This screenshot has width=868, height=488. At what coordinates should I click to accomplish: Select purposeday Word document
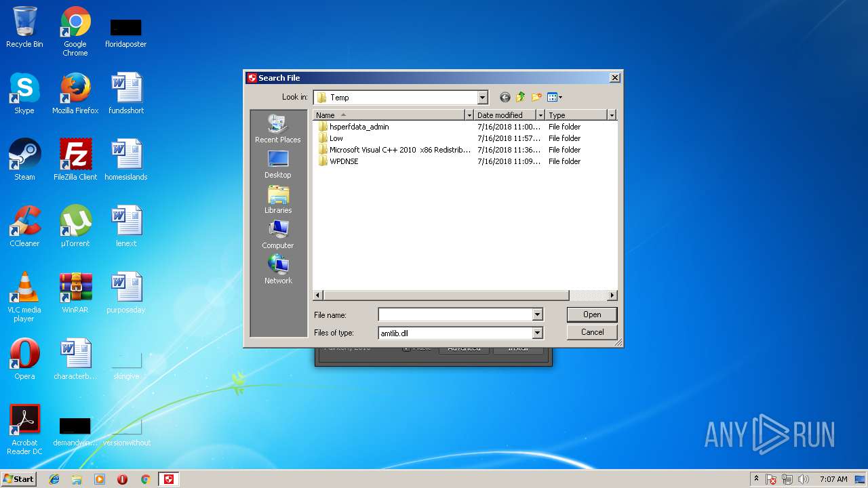tap(126, 293)
